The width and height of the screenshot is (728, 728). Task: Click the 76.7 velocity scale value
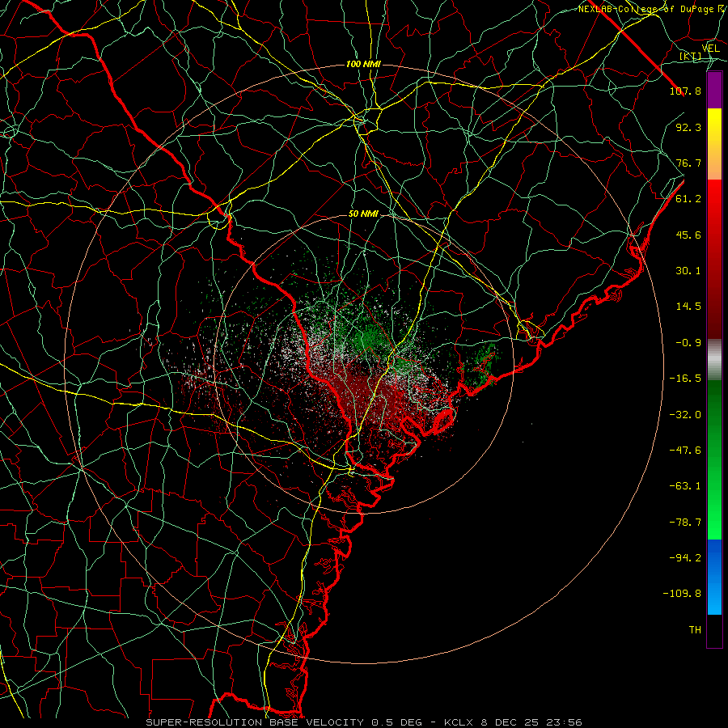pos(688,163)
